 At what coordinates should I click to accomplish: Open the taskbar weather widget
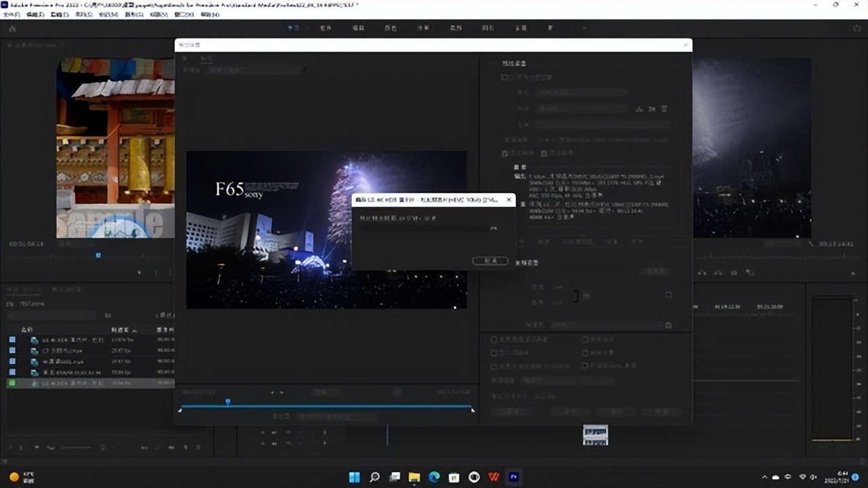20,477
